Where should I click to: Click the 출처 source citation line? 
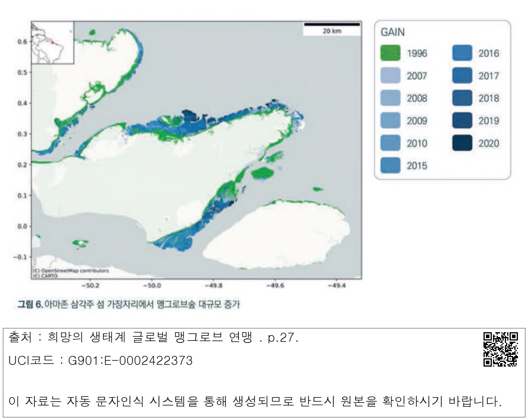pos(153,338)
